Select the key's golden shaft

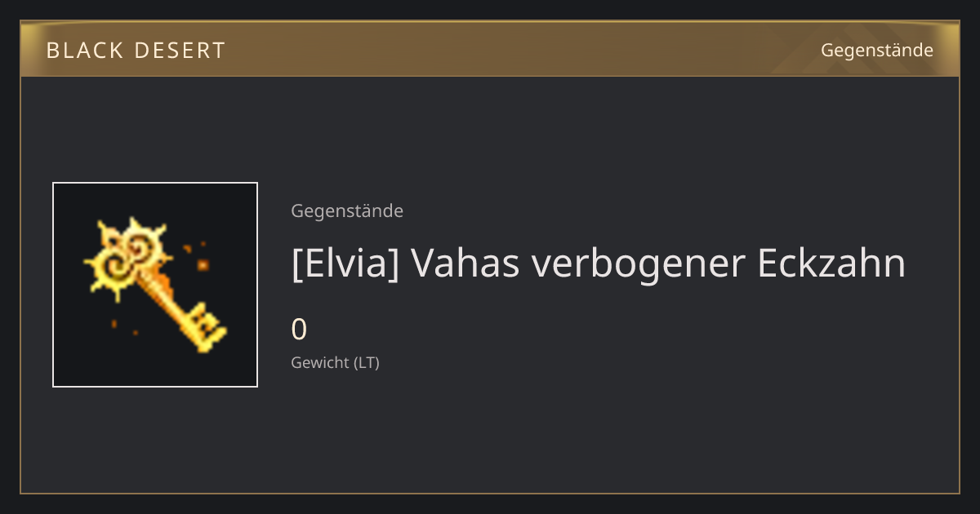pyautogui.click(x=166, y=298)
